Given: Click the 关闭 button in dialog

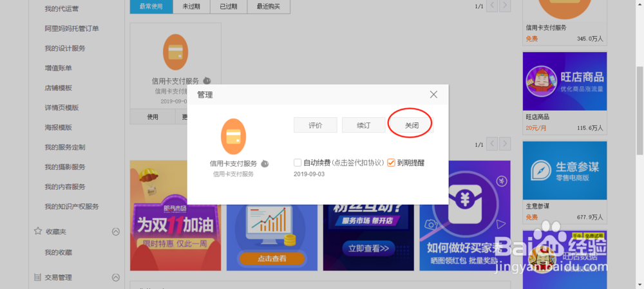Looking at the screenshot, I should [412, 126].
